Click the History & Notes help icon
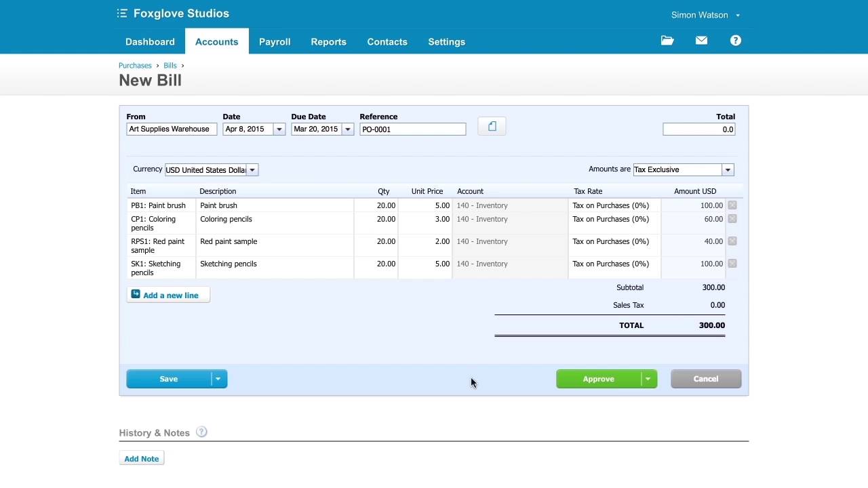This screenshot has width=868, height=488. [201, 432]
